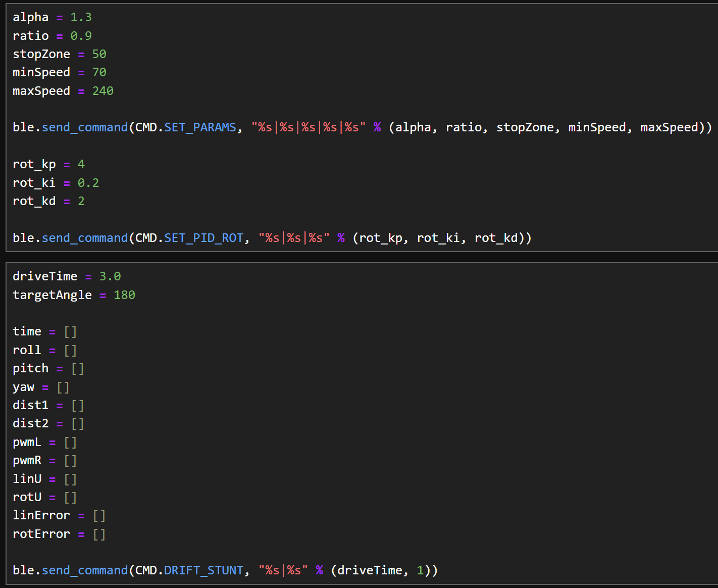
Task: Click the 'rot_kd = 2' line
Action: pyautogui.click(x=48, y=201)
